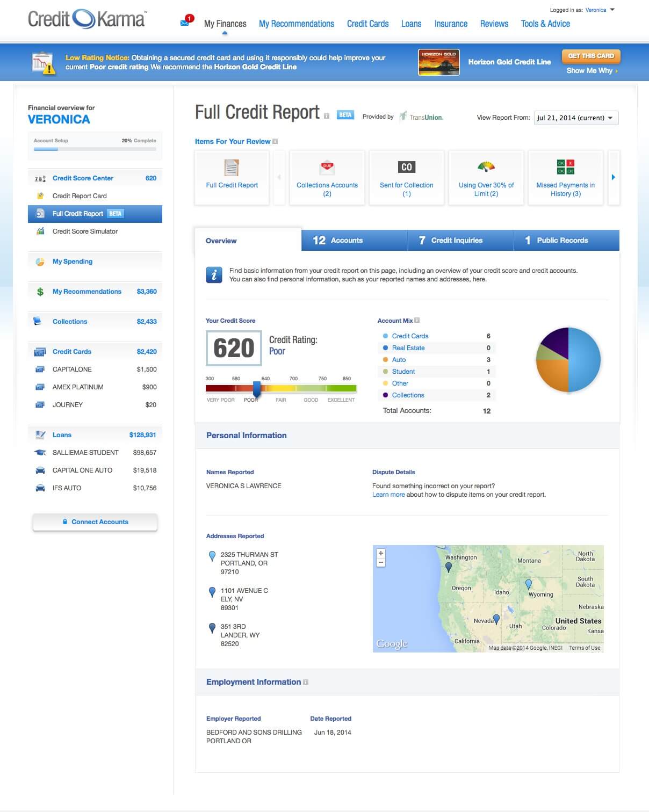Click the Real Estate row in Account Mix
Image resolution: width=649 pixels, height=812 pixels.
436,348
